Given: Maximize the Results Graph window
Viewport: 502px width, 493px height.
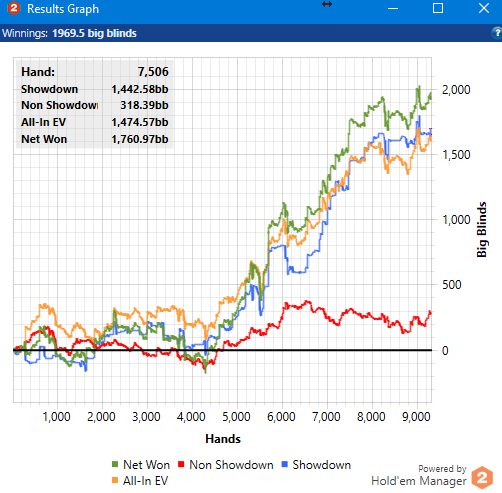Looking at the screenshot, I should point(438,8).
